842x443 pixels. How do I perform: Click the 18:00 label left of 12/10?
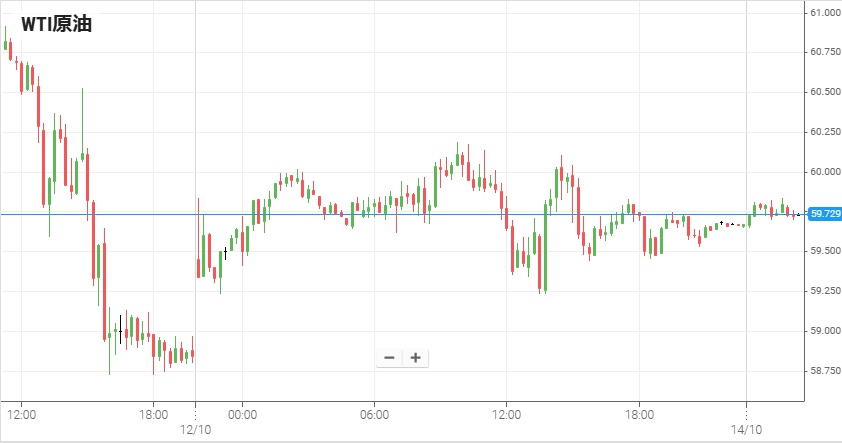pyautogui.click(x=153, y=413)
